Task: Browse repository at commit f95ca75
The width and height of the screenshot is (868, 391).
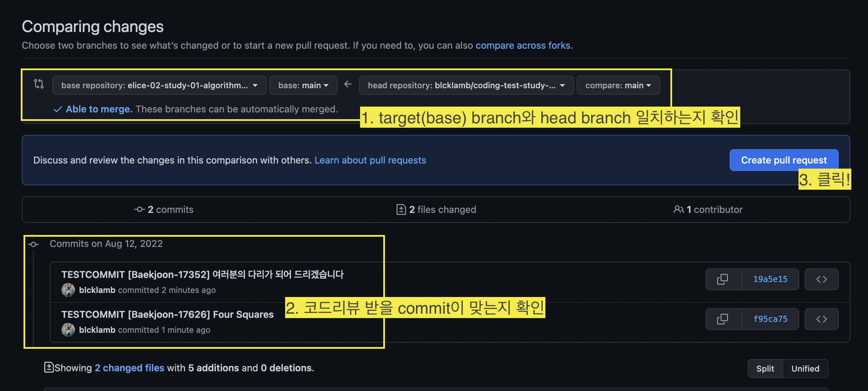Action: [x=821, y=319]
